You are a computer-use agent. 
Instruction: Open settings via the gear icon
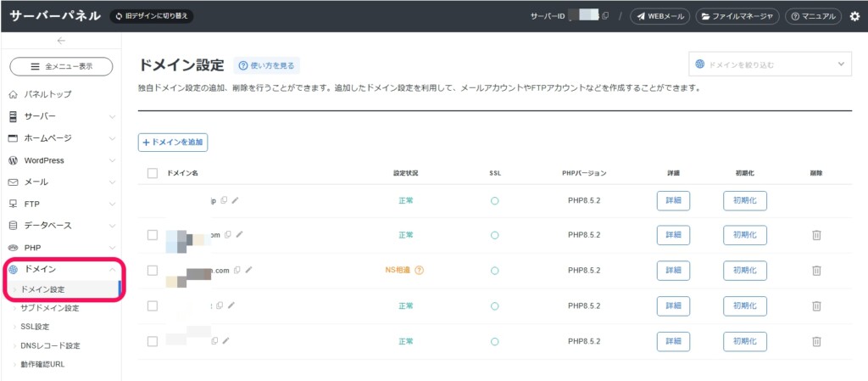point(854,16)
